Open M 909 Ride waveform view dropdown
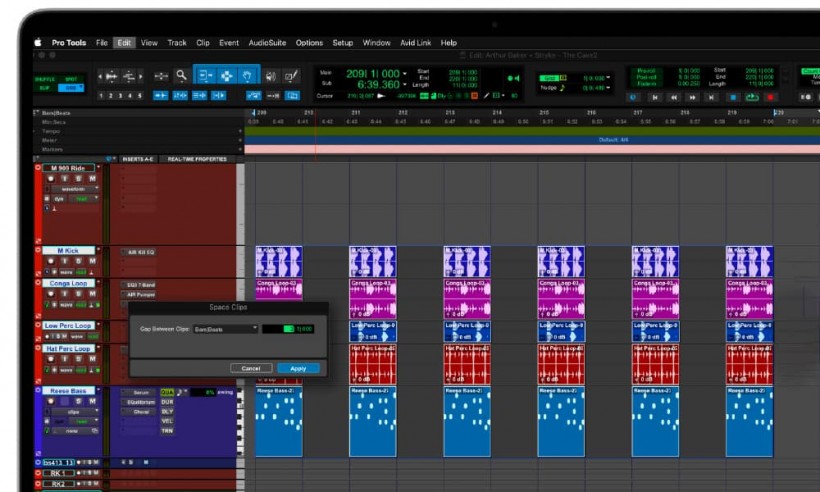 point(75,189)
